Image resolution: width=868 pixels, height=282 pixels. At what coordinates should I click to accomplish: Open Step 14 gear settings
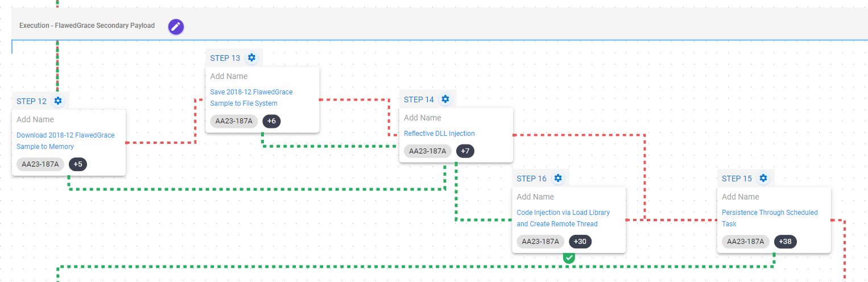point(445,99)
